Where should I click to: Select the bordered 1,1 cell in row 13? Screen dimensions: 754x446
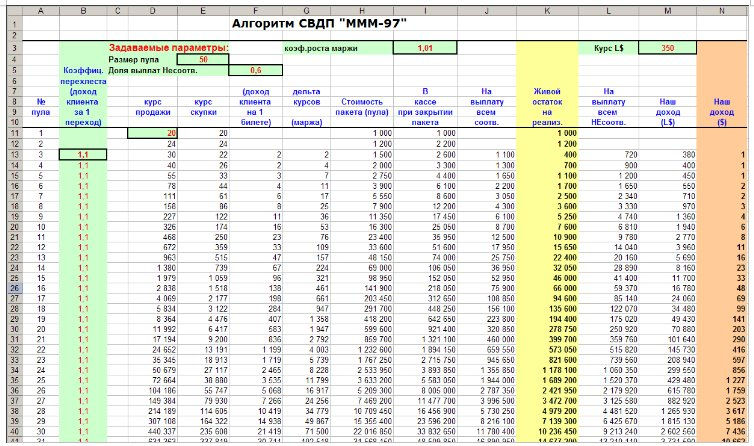(x=83, y=154)
